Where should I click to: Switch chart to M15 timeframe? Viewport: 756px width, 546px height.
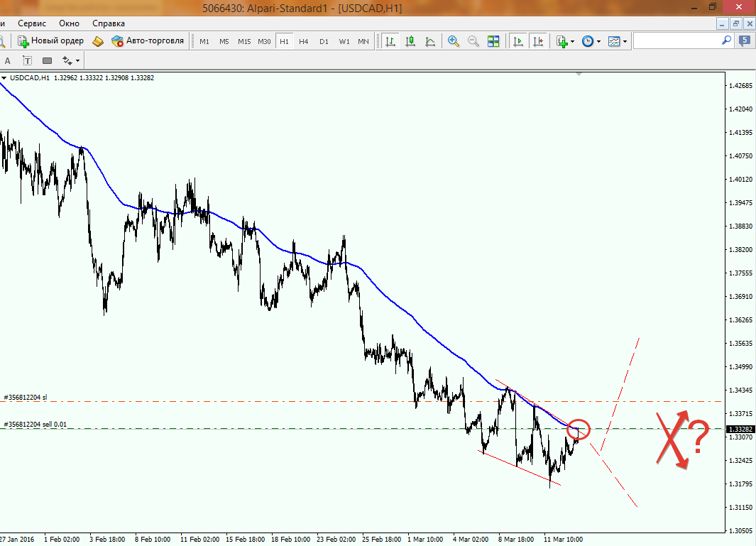pos(244,41)
